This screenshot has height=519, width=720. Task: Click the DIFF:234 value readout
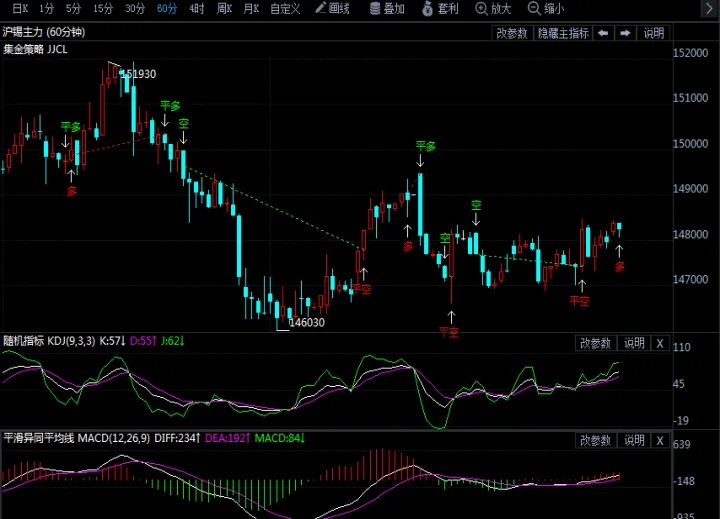tap(177, 438)
